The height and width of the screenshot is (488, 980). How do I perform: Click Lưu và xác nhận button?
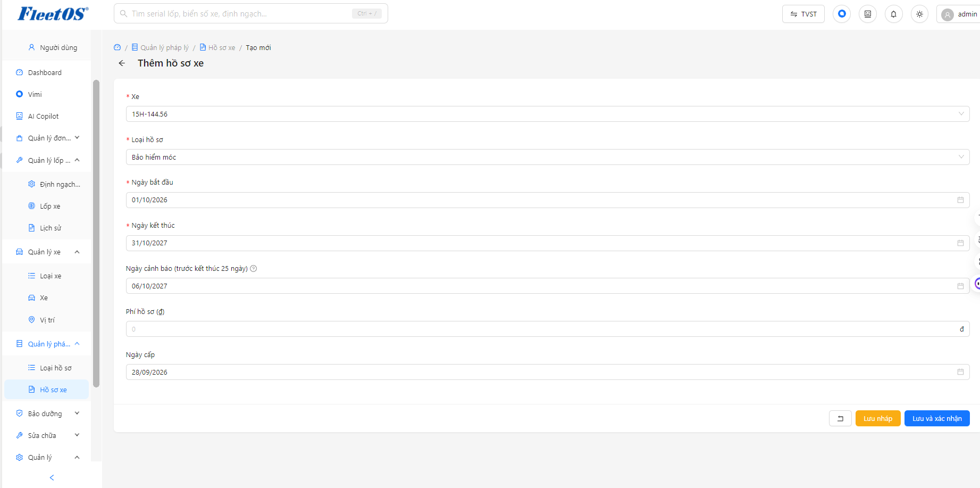937,418
